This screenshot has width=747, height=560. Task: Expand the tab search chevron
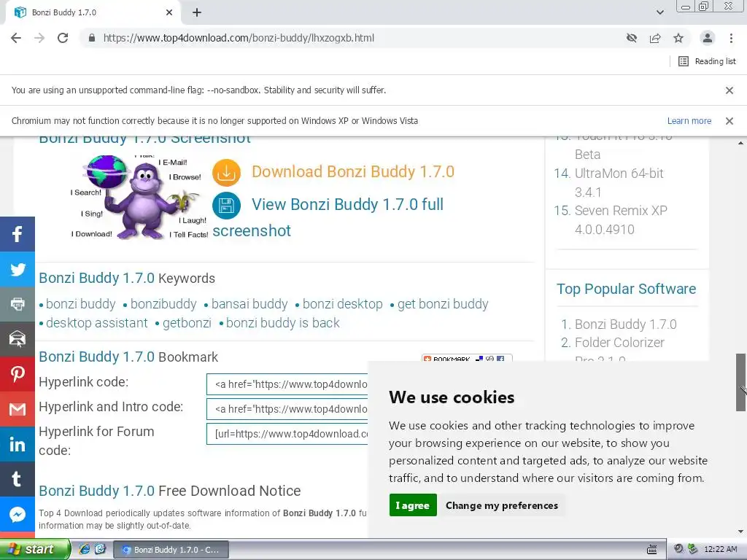[659, 12]
